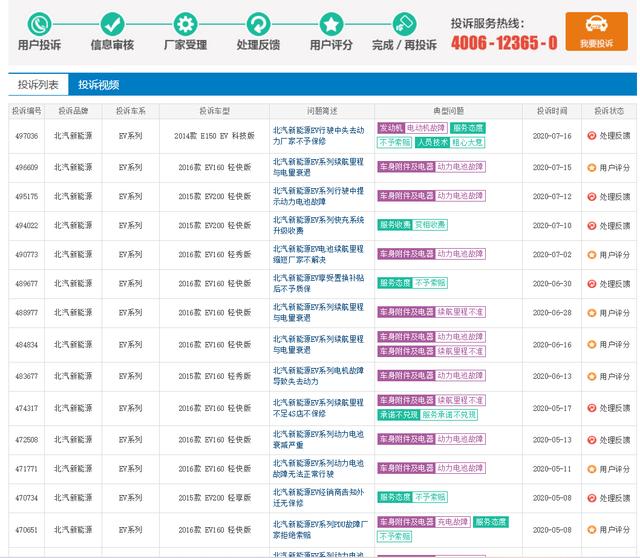Click status icon for complaint 494022
The image size is (640, 558).
(591, 226)
